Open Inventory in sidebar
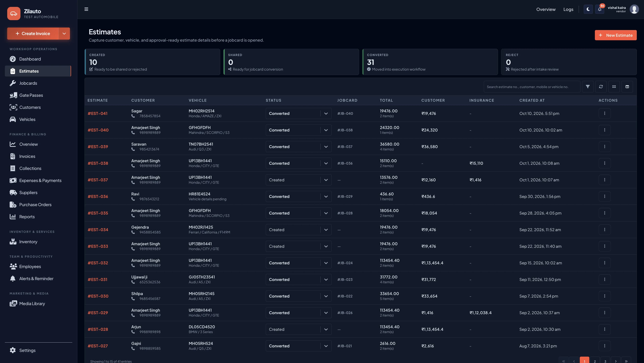The image size is (644, 363). click(x=38, y=242)
